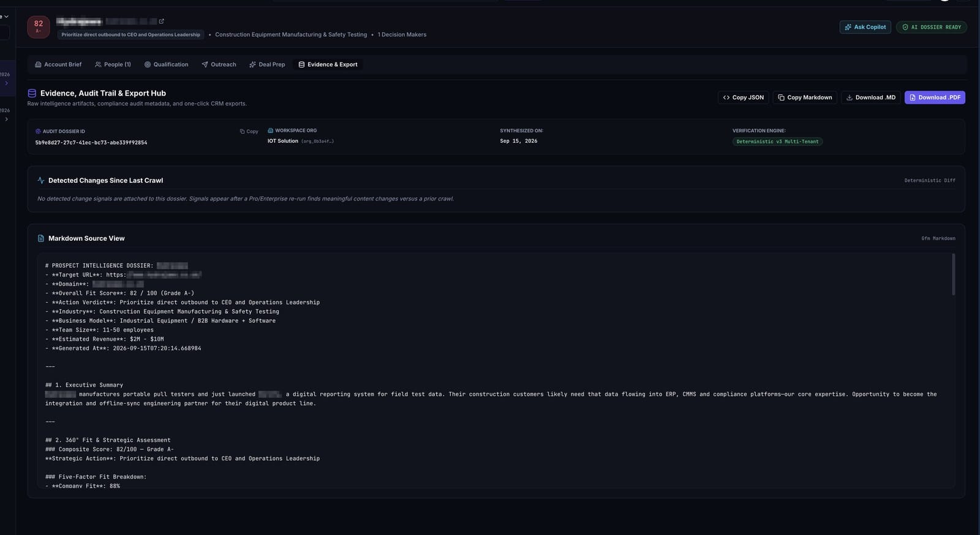Switch to the People (1) tab
This screenshot has width=980, height=535.
113,64
